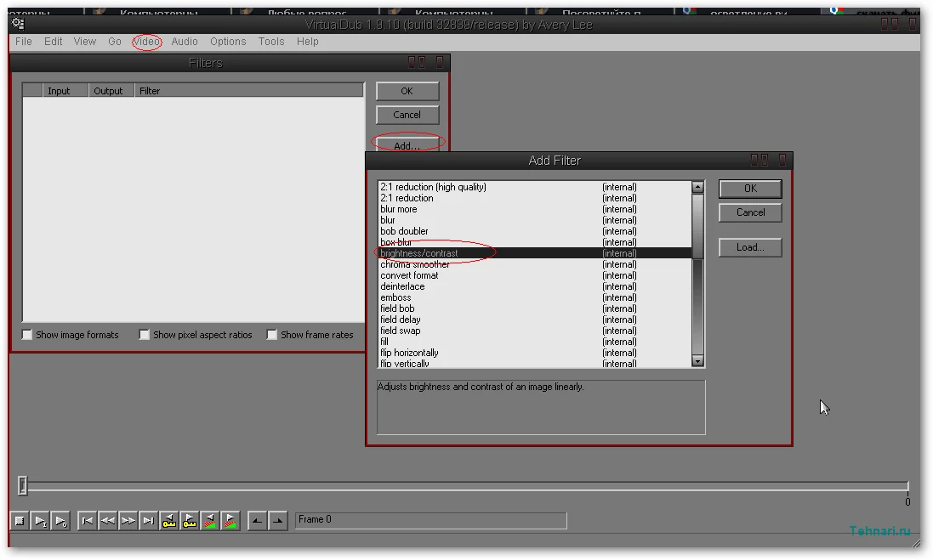933x560 pixels.
Task: Open the Audio menu
Action: (x=185, y=42)
